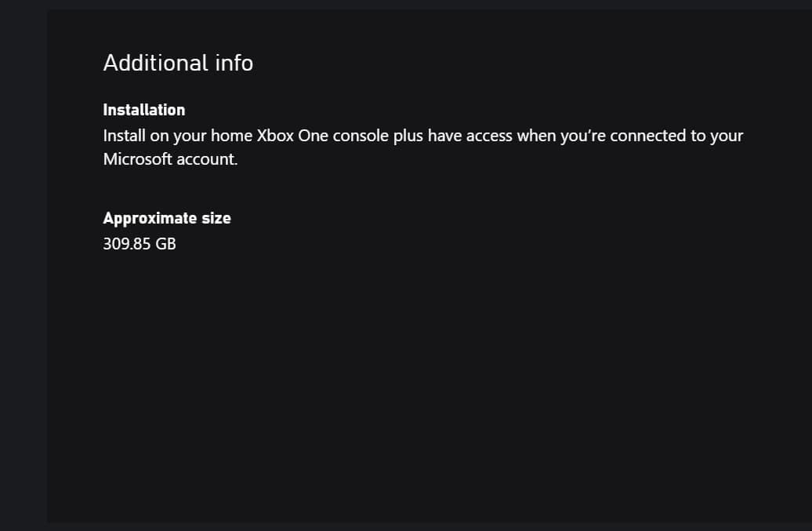Click the word "have" in the description
Image resolution: width=812 pixels, height=531 pixels.
pos(445,136)
